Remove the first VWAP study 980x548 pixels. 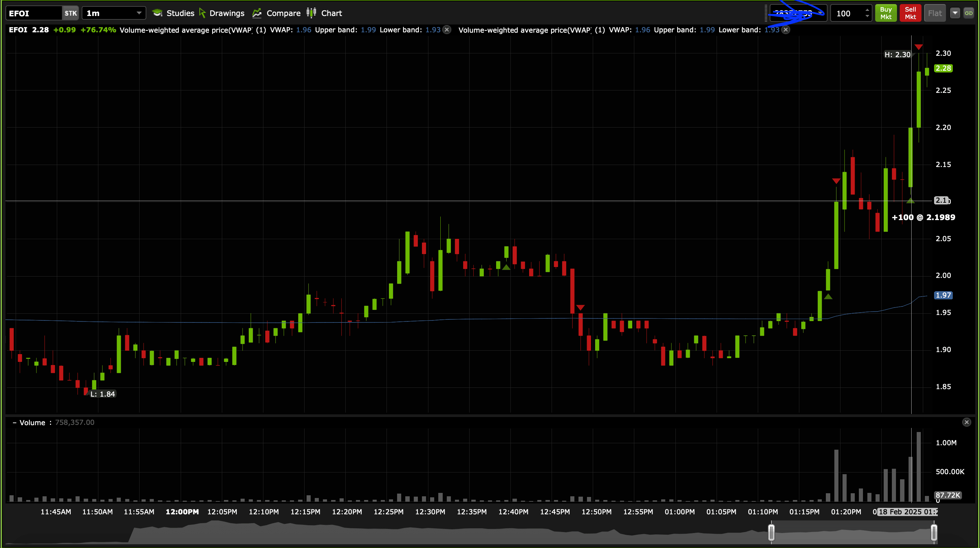[447, 30]
